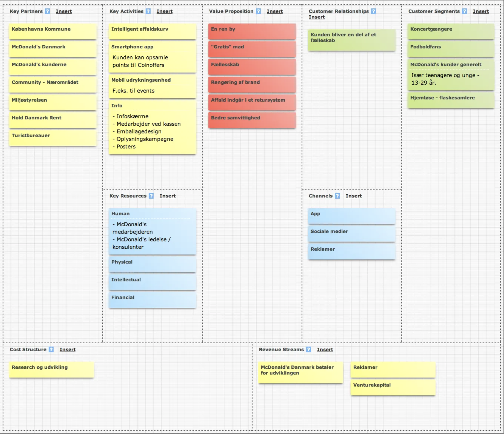Select the Info activities note
This screenshot has width=504, height=434.
pyautogui.click(x=152, y=127)
